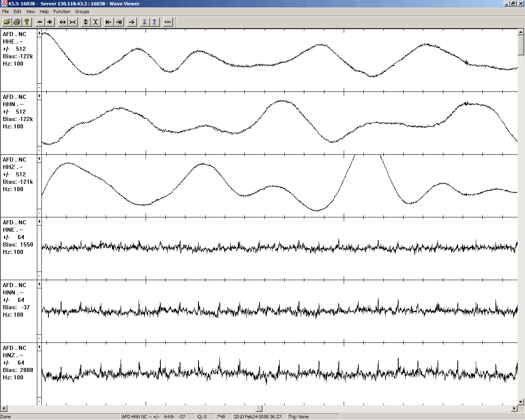Increase gain on the HHN trace with plus
This screenshot has width=525, height=420.
39,96
